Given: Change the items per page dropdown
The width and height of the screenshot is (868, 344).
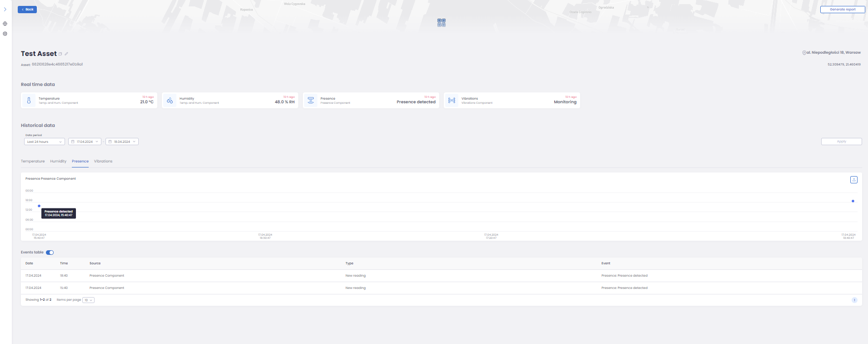Looking at the screenshot, I should pyautogui.click(x=88, y=300).
